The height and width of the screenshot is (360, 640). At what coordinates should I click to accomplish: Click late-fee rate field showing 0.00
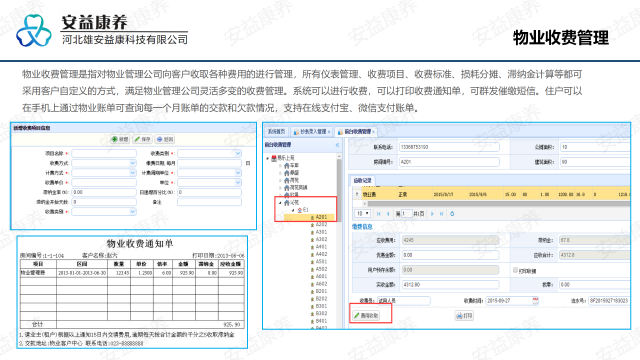click(x=104, y=192)
